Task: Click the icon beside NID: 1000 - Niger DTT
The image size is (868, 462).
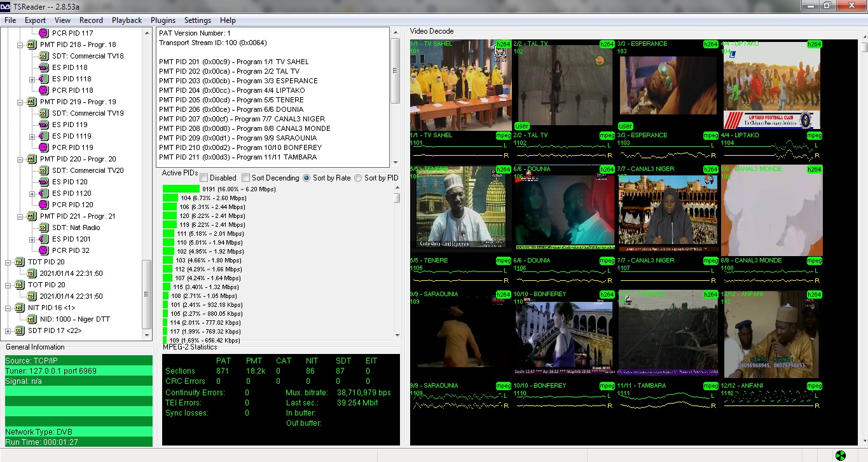Action: coord(32,319)
